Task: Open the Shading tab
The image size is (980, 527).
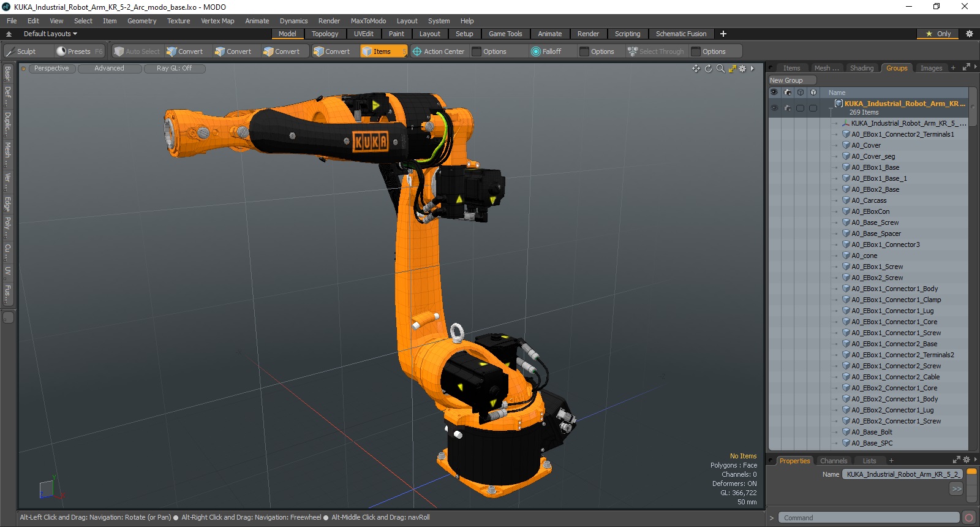Action: [x=862, y=68]
